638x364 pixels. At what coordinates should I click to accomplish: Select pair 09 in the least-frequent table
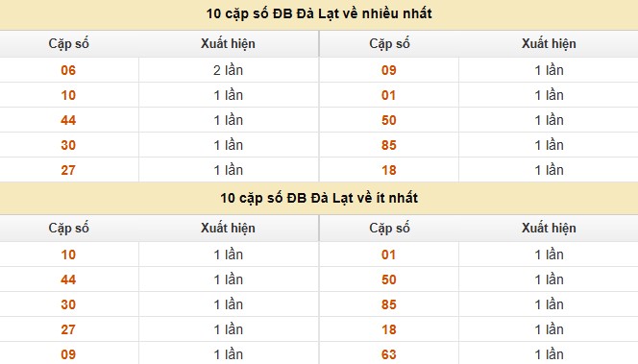[68, 354]
